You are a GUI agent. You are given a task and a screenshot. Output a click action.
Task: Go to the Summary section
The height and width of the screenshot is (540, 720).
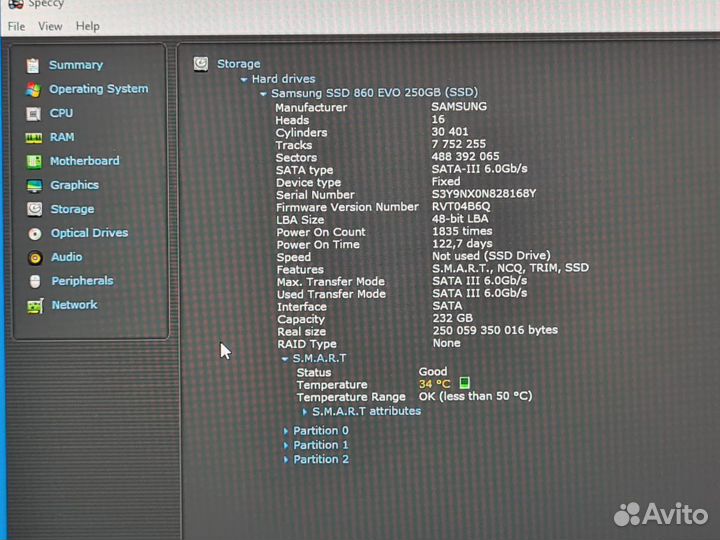click(x=76, y=65)
